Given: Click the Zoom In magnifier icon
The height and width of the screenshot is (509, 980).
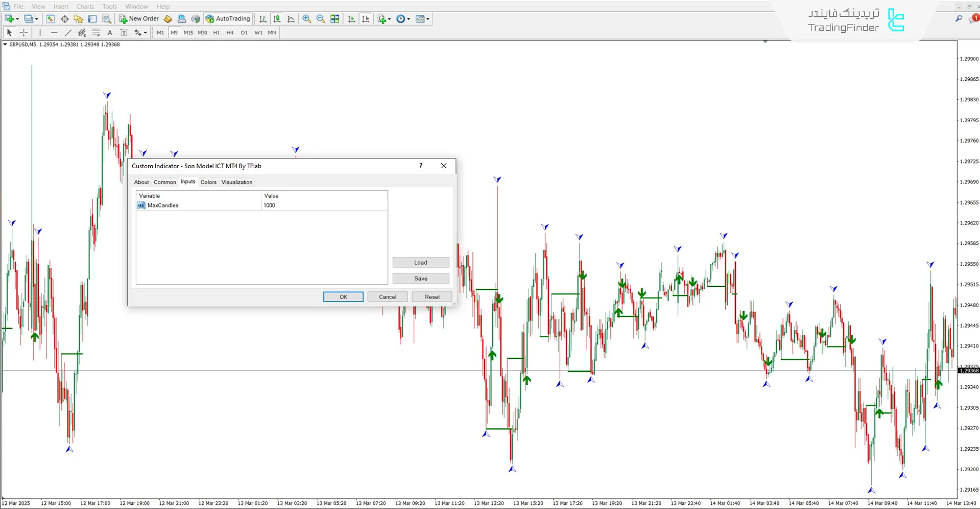Looking at the screenshot, I should tap(306, 19).
